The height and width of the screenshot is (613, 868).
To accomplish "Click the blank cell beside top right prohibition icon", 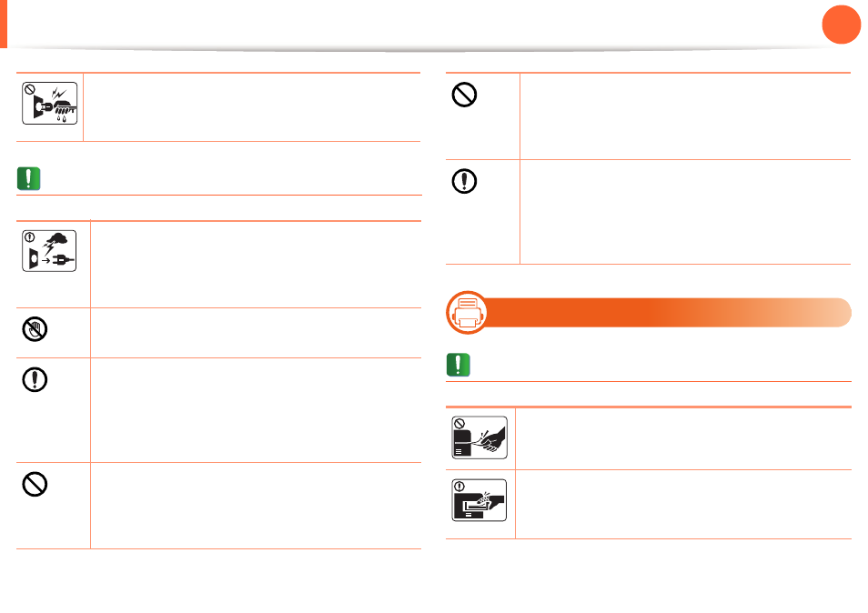I will 685,116.
